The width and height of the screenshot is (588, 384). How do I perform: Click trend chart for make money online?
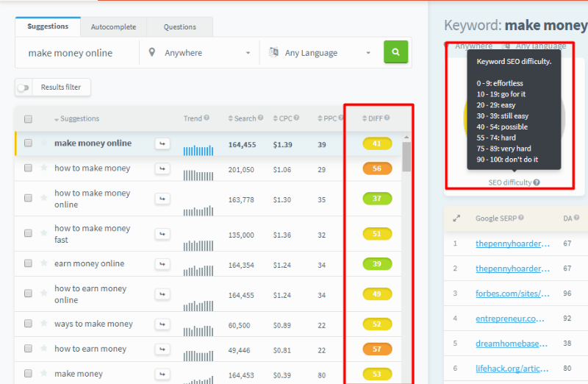198,150
